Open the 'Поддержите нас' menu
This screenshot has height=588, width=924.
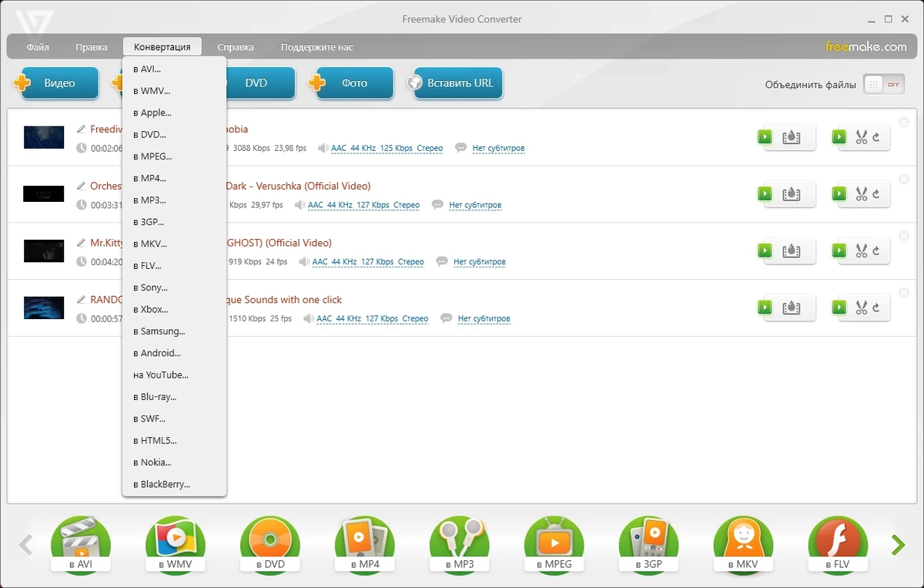[317, 47]
